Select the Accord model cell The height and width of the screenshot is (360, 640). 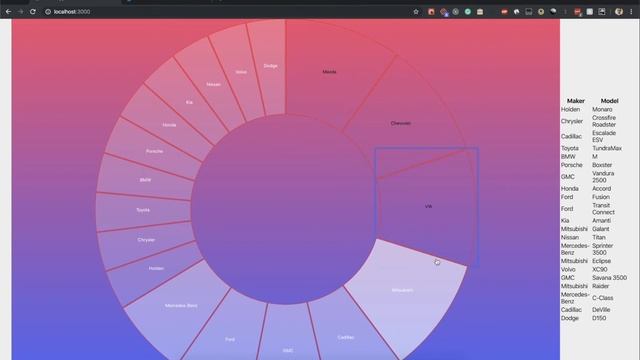pyautogui.click(x=602, y=189)
